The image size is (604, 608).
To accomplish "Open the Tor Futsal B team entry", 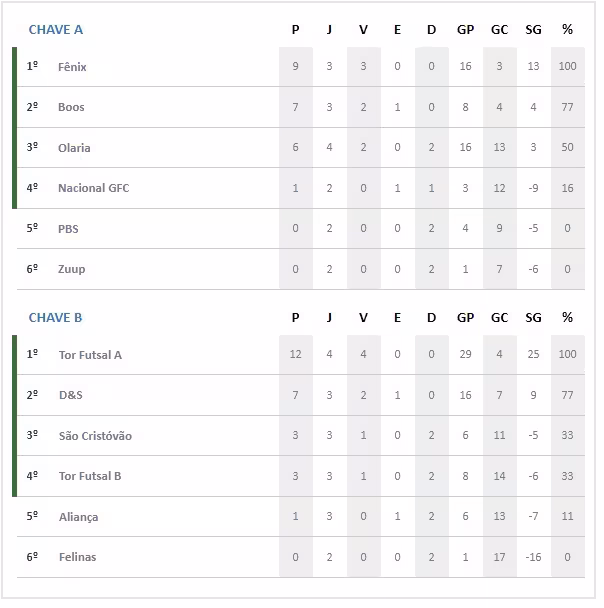I will pos(90,476).
